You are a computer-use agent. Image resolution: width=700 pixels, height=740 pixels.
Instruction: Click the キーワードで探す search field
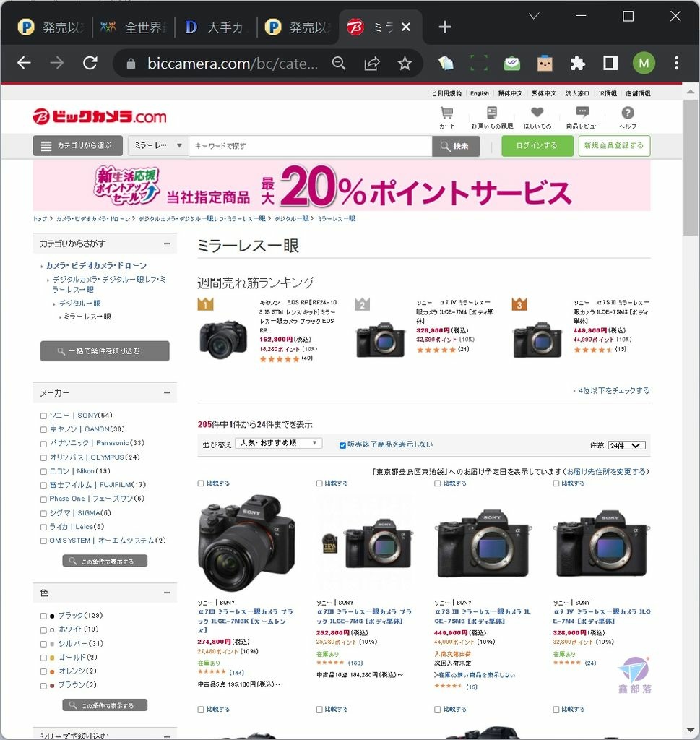point(311,146)
